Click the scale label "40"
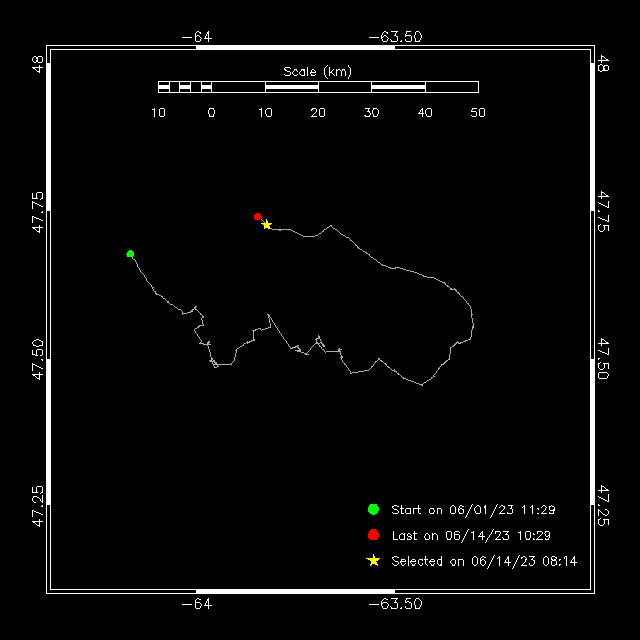This screenshot has height=640, width=640. 425,113
